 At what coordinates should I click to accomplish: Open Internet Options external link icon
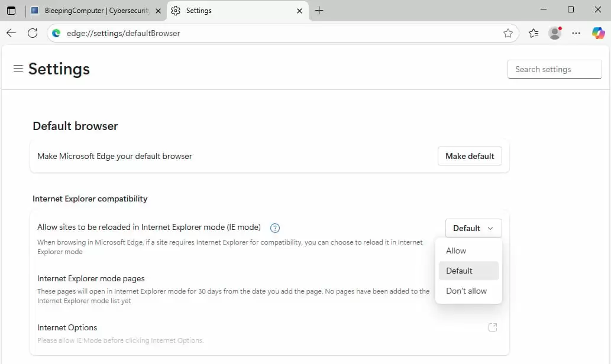[492, 327]
